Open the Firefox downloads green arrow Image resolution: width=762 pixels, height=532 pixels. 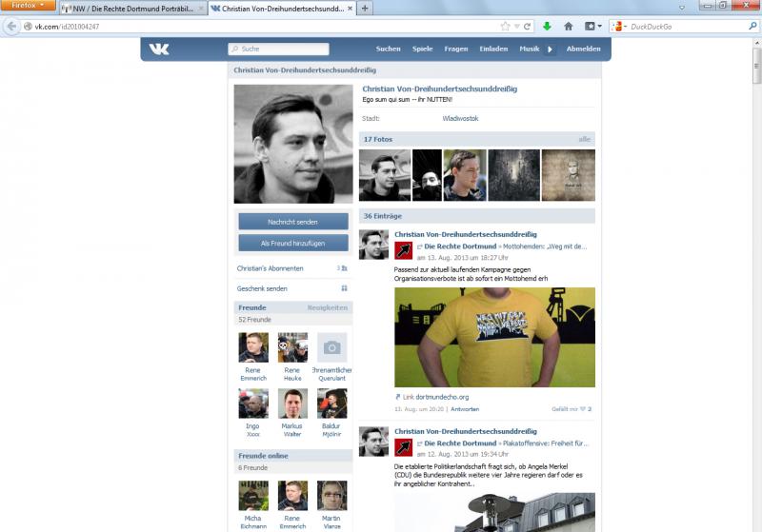547,26
